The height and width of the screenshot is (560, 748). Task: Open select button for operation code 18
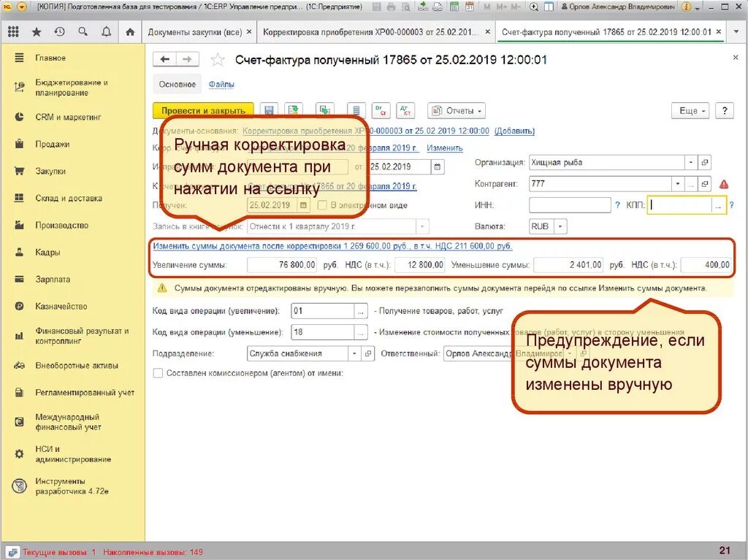[360, 332]
